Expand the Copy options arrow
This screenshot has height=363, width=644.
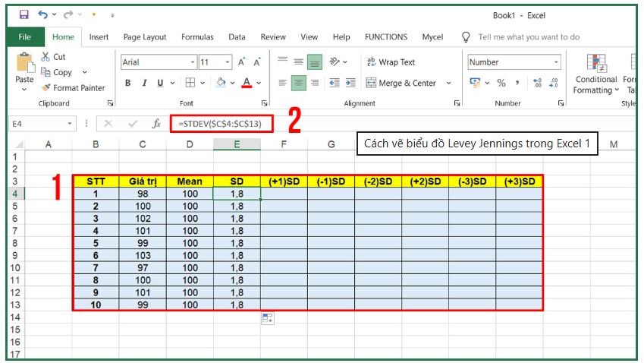[85, 72]
